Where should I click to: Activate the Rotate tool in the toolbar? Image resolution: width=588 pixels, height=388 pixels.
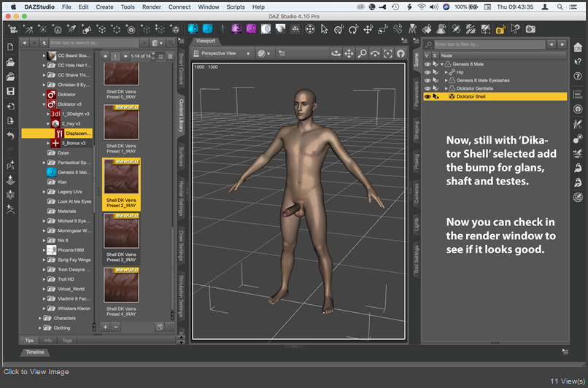[x=353, y=29]
